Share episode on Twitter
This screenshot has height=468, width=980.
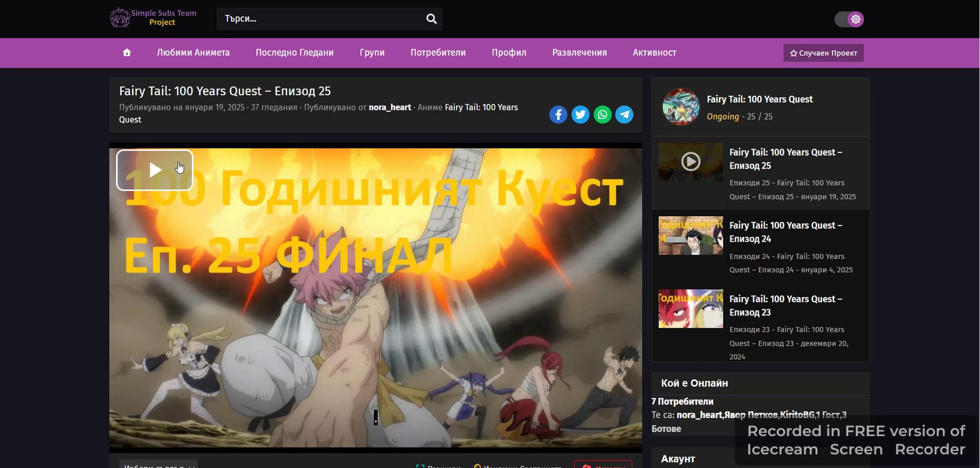[580, 114]
